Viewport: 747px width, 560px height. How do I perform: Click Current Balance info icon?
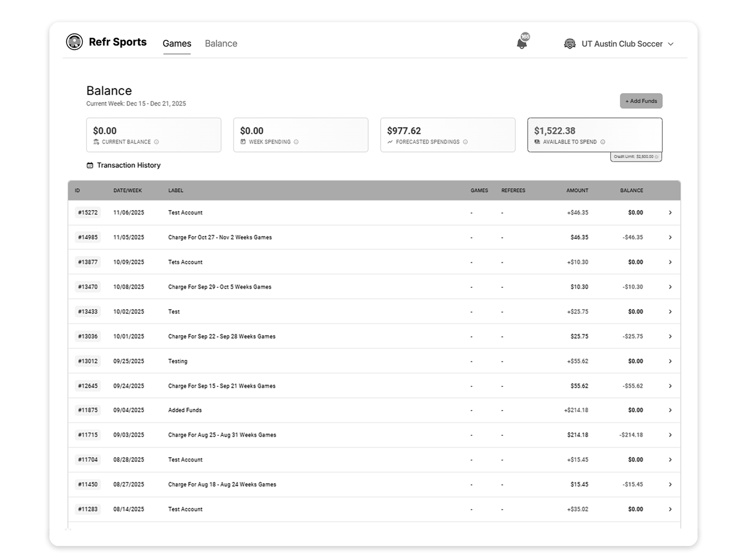156,142
